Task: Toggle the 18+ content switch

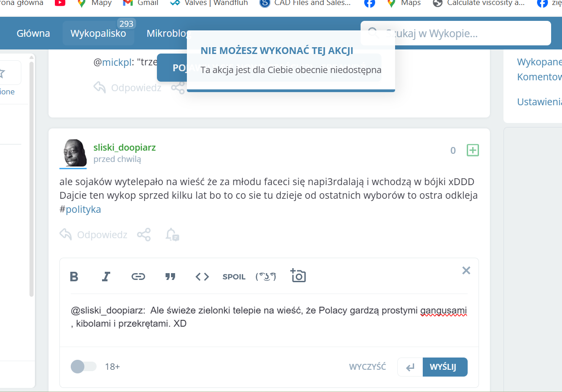Action: (x=84, y=367)
